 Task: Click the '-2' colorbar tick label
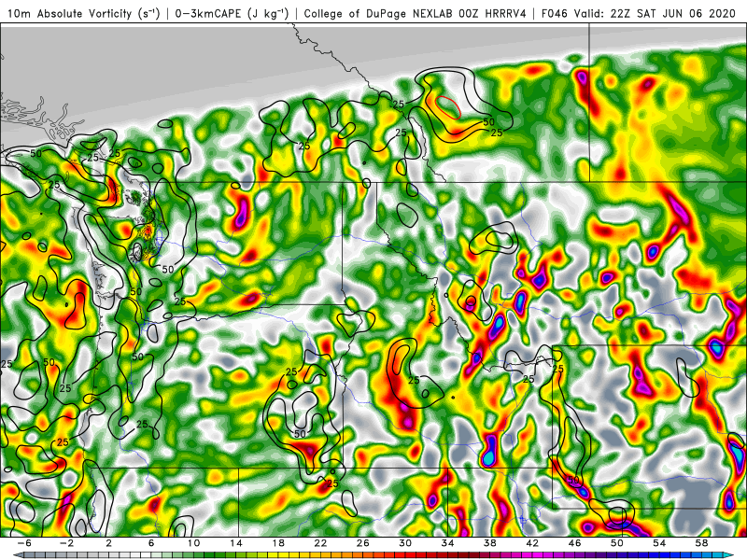[x=66, y=543]
